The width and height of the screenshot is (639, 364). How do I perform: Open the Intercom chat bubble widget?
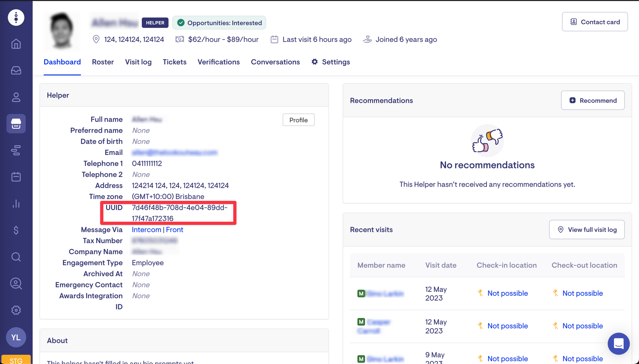coord(619,344)
